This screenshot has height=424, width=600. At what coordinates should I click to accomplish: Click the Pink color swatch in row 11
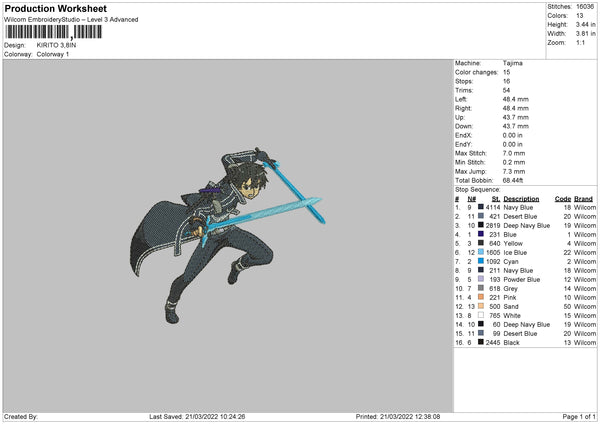(x=481, y=297)
